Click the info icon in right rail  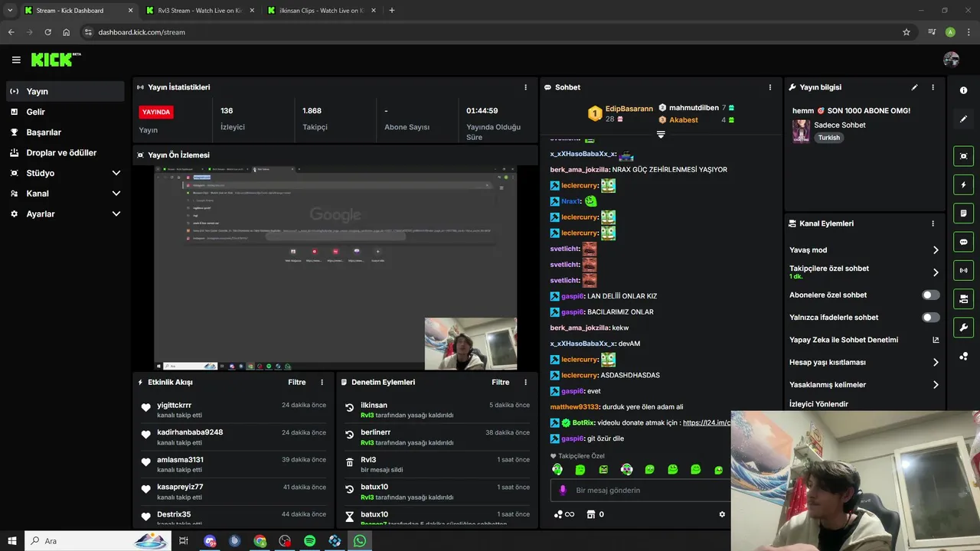point(963,90)
